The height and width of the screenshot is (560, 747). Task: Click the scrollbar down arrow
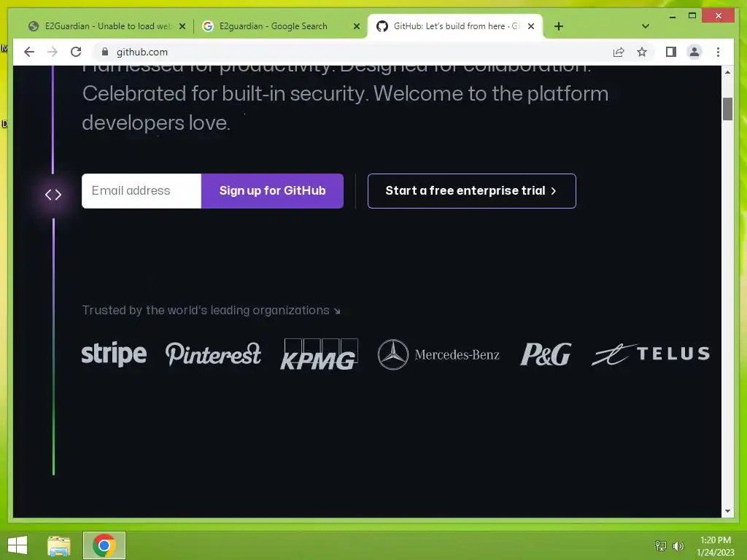click(x=727, y=511)
